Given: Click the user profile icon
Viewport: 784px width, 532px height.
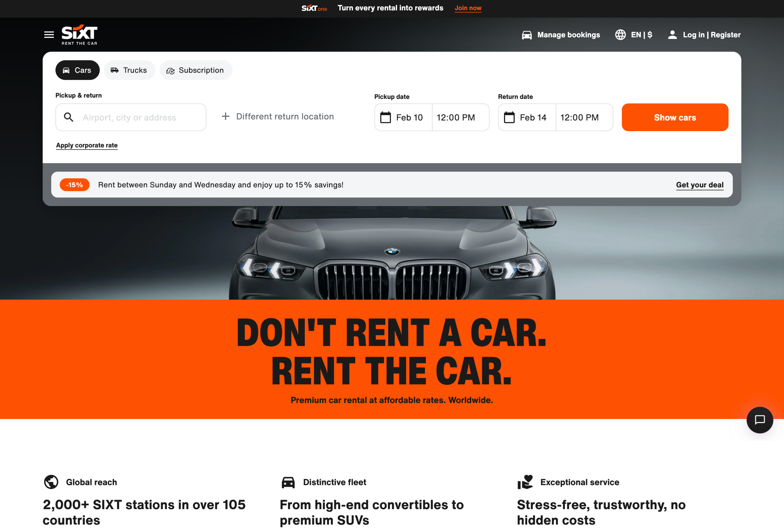Looking at the screenshot, I should [672, 35].
